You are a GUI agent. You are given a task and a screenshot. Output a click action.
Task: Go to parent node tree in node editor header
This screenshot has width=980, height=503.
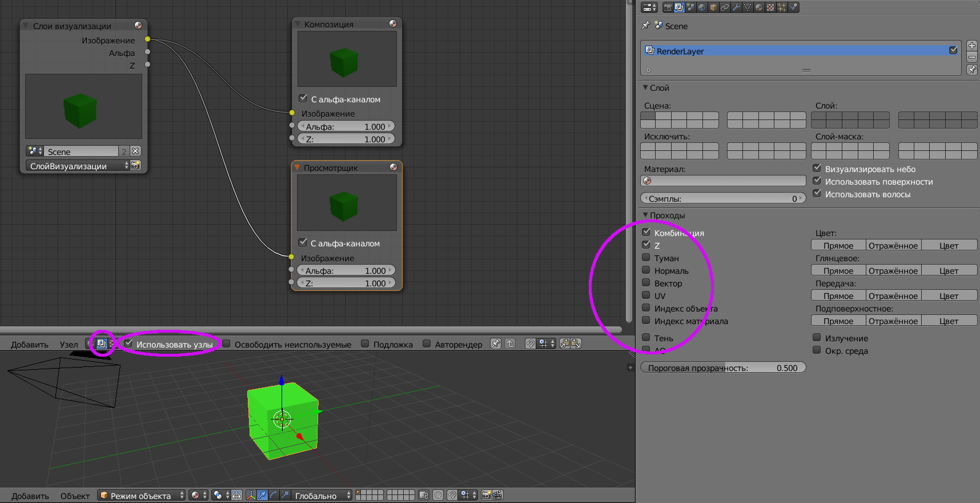tap(510, 344)
